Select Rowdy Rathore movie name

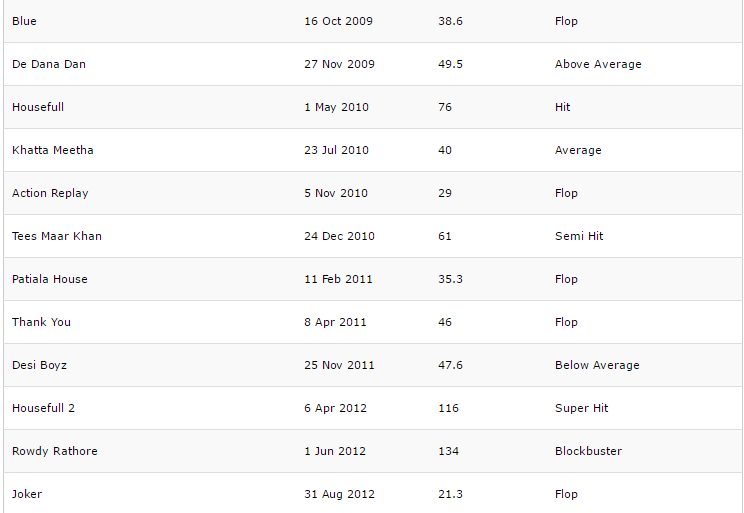[55, 451]
